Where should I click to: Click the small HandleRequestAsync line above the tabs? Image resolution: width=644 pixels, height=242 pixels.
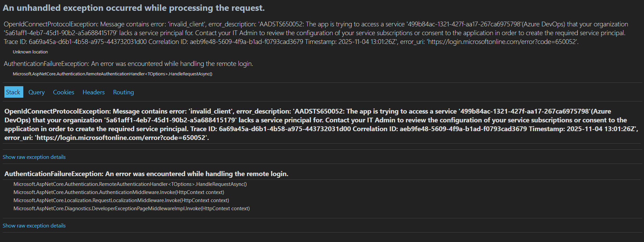click(x=112, y=74)
